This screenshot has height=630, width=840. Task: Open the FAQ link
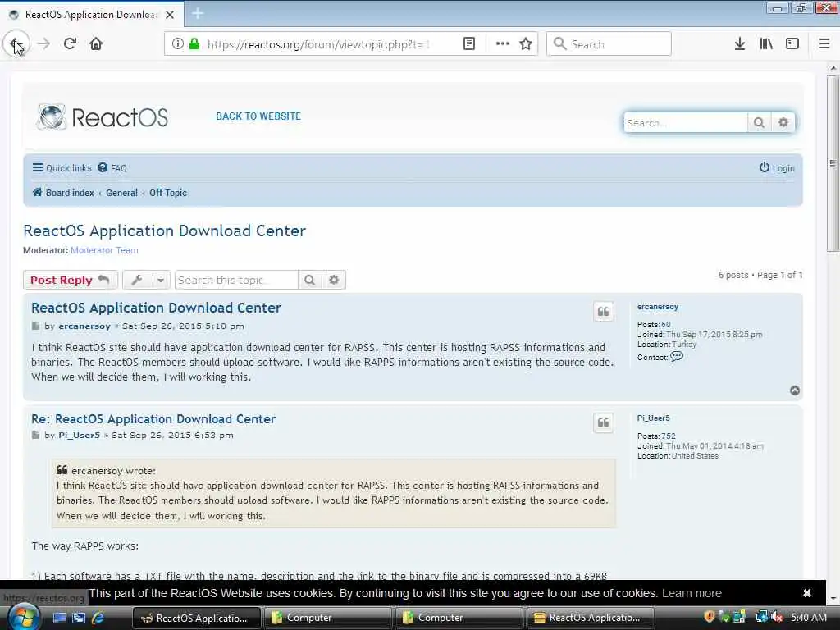(x=112, y=167)
